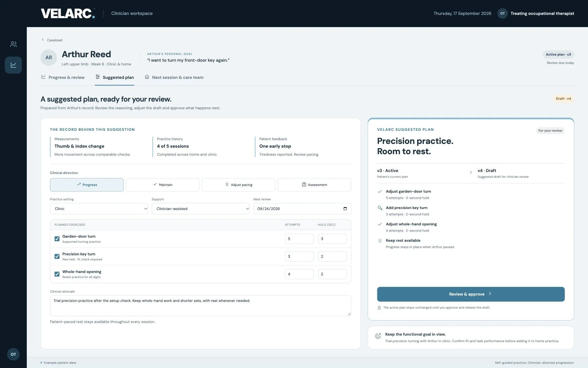The width and height of the screenshot is (588, 368).
Task: Toggle the Precision key turn checkbox
Action: (57, 256)
